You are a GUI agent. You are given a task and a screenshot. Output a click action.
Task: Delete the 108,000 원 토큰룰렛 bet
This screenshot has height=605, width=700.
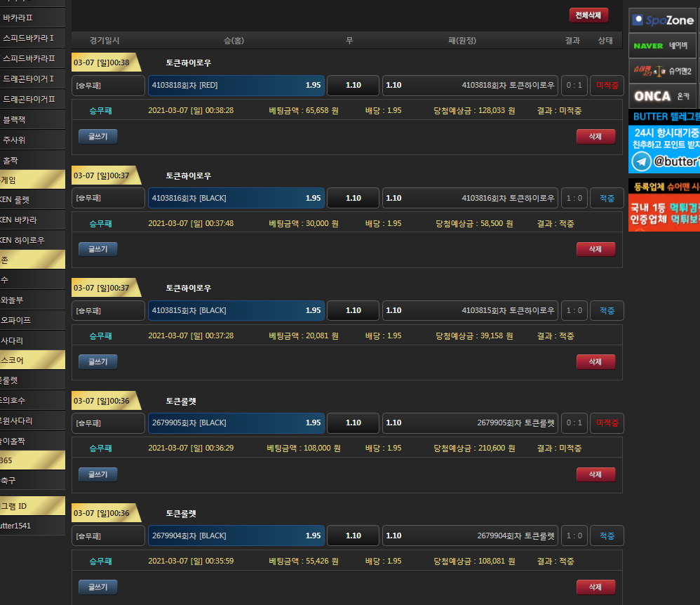(x=595, y=474)
